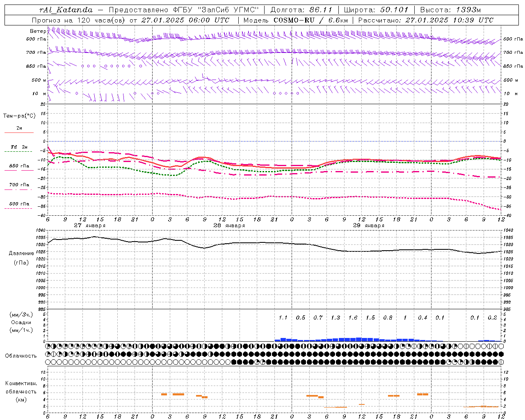Click the Осадки panel label
The height and width of the screenshot is (420, 525).
[x=21, y=322]
